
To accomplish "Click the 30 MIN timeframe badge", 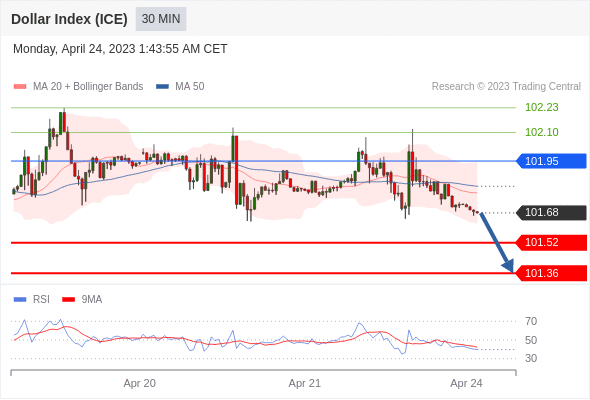I will point(161,19).
